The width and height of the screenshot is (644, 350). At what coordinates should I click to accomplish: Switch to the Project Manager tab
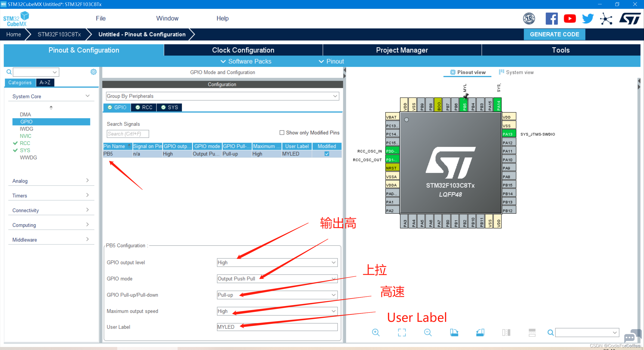coord(402,50)
